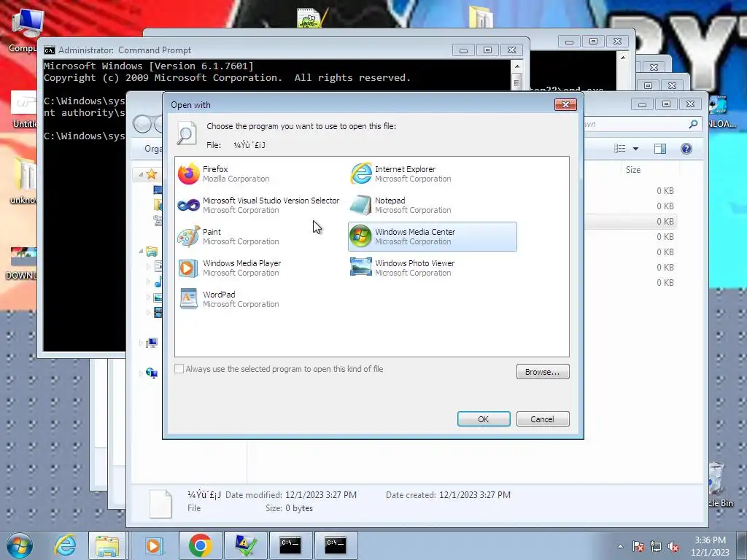The width and height of the screenshot is (747, 560).
Task: Select Microsoft Visual Studio Version Selector
Action: click(x=259, y=205)
